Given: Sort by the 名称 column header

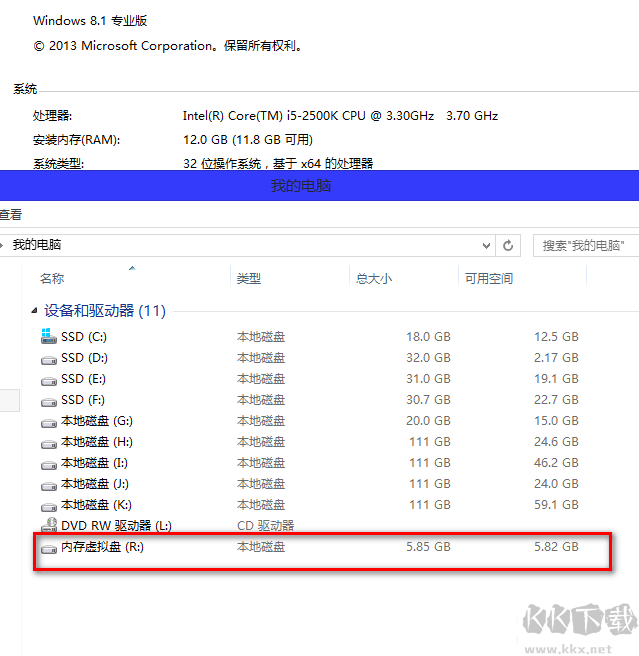Looking at the screenshot, I should pos(52,279).
